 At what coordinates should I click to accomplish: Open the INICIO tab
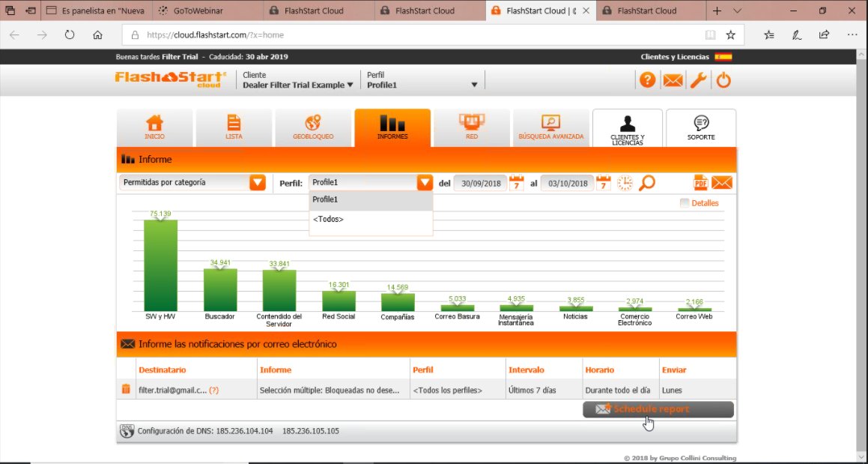154,127
